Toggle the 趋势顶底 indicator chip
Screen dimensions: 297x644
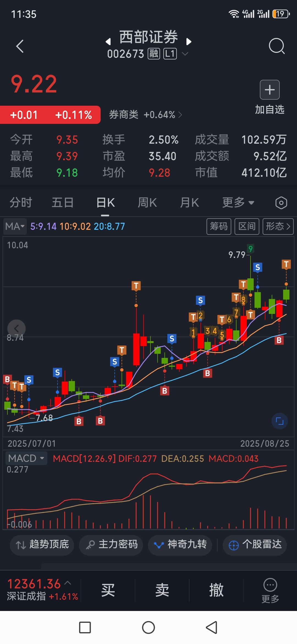click(x=42, y=545)
